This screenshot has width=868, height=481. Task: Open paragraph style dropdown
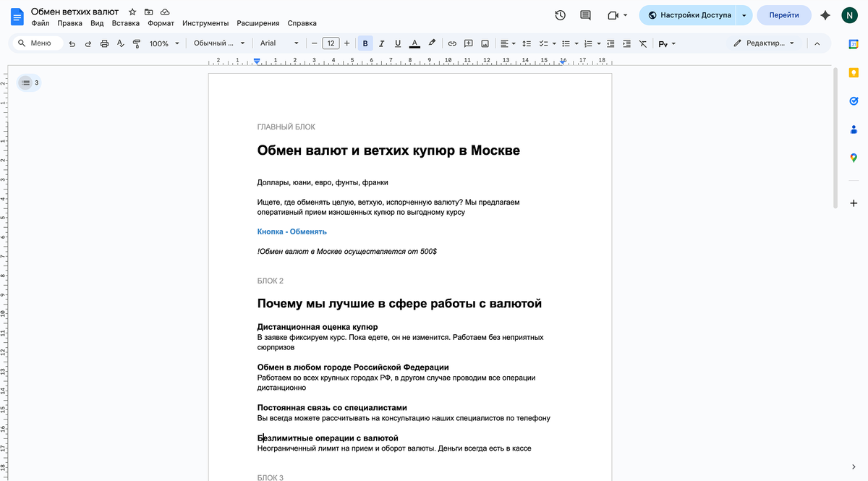(220, 43)
